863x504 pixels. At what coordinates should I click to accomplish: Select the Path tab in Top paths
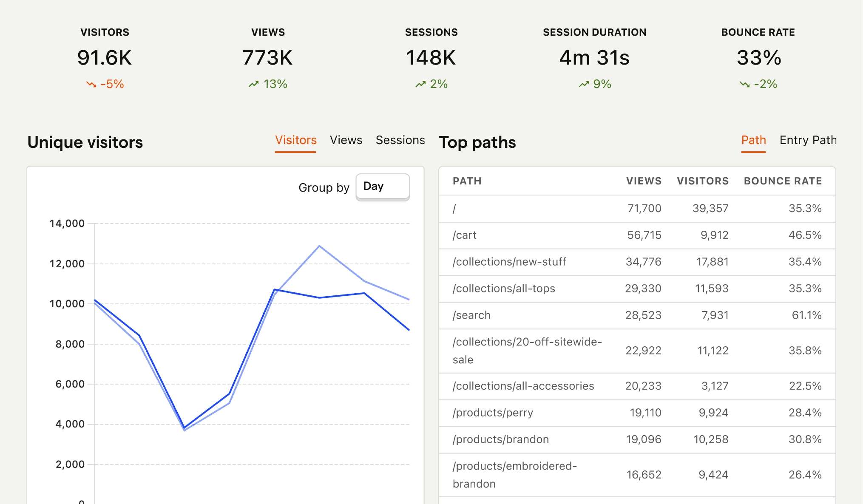coord(753,140)
